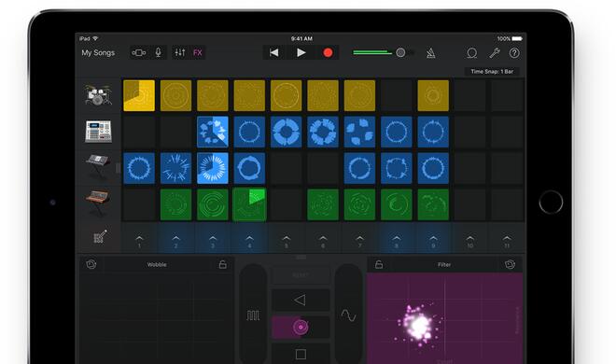This screenshot has height=364, width=616.
Task: Change the Filter effect title
Action: pyautogui.click(x=444, y=265)
